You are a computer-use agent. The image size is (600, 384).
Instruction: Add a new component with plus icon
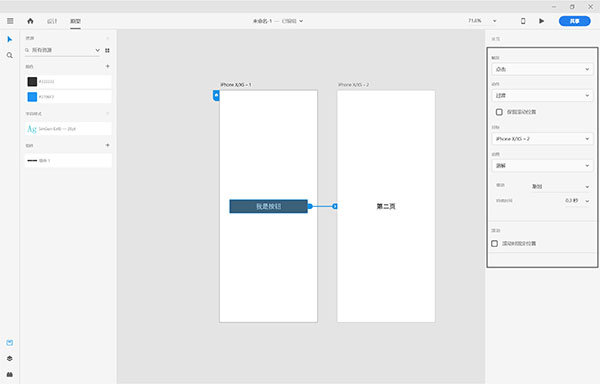[x=108, y=145]
